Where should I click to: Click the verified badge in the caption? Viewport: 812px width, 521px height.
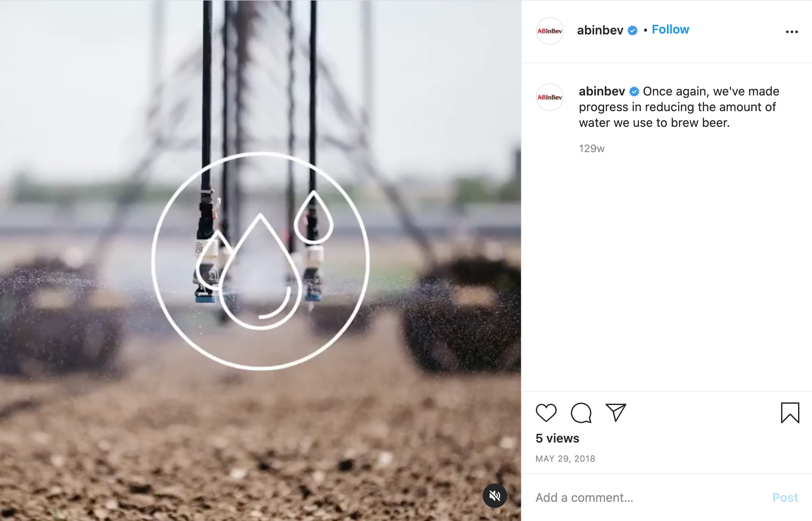pos(634,92)
